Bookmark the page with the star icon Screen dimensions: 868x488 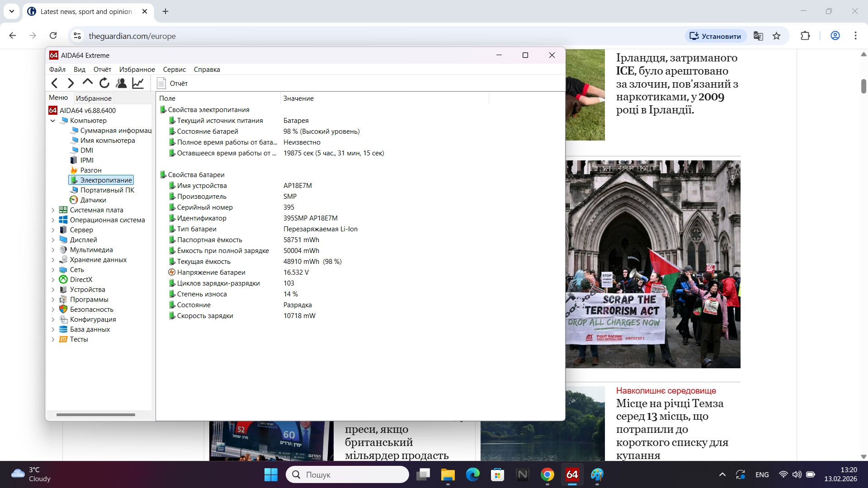[x=777, y=36]
